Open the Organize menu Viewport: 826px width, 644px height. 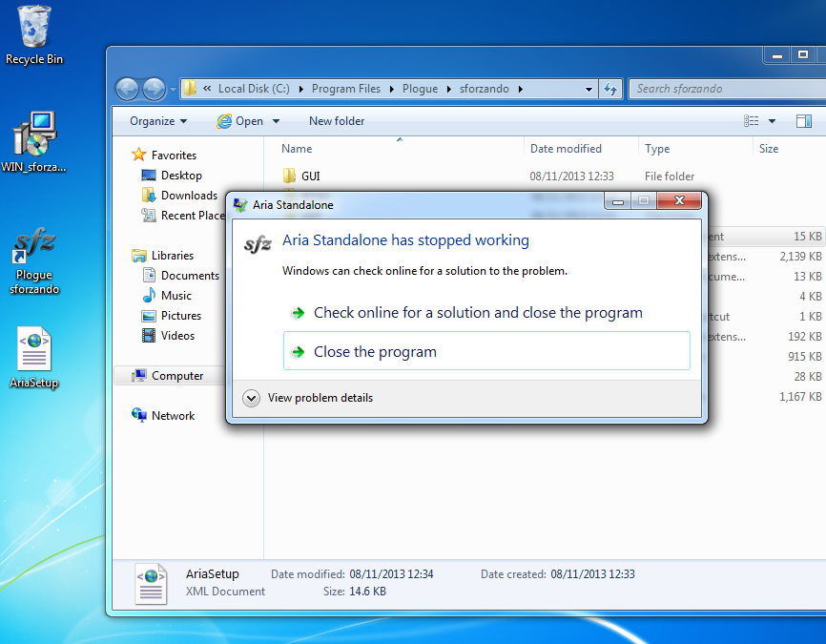coord(158,121)
